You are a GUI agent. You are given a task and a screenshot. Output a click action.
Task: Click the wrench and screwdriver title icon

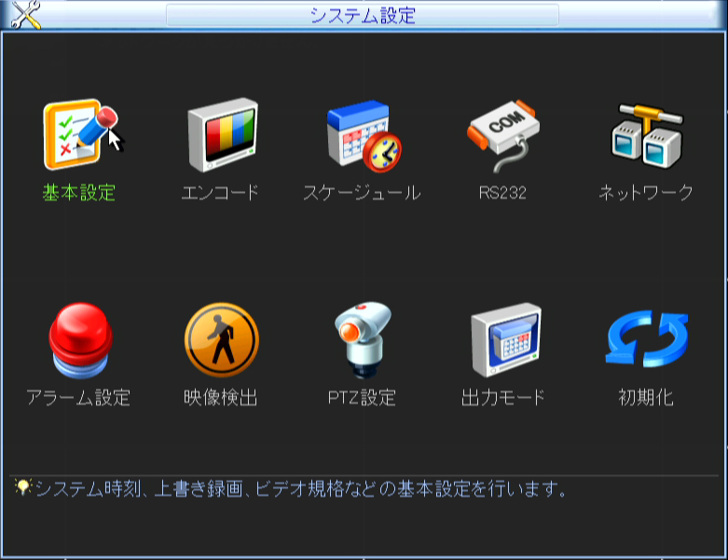click(26, 15)
